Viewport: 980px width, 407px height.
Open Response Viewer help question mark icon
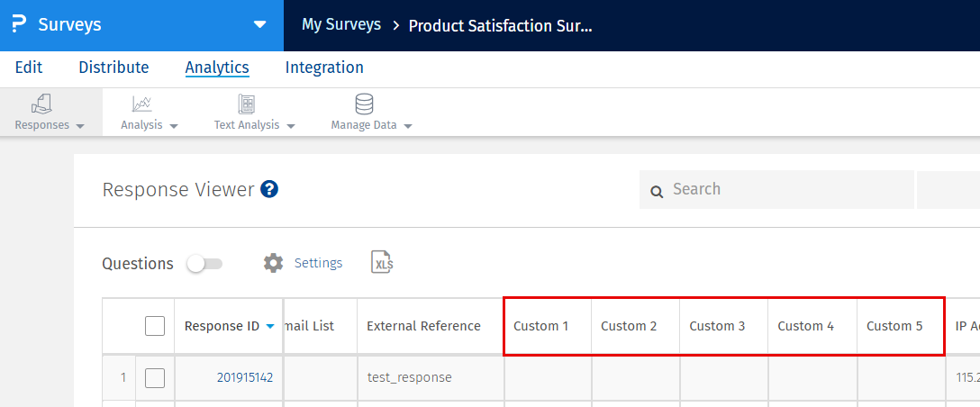269,189
